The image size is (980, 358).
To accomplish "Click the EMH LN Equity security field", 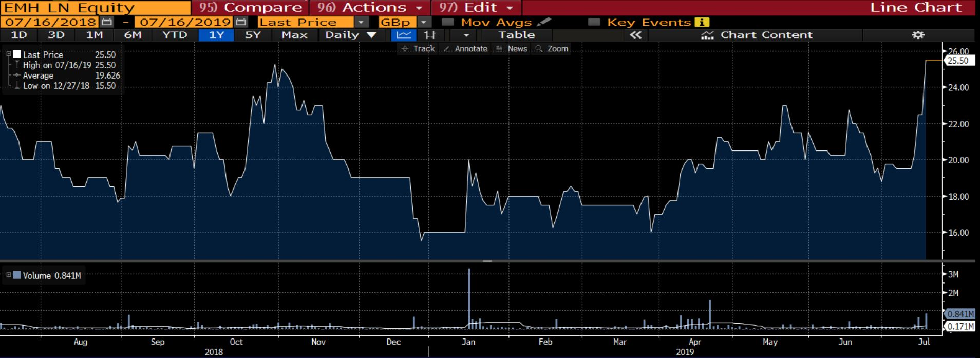I will [95, 8].
